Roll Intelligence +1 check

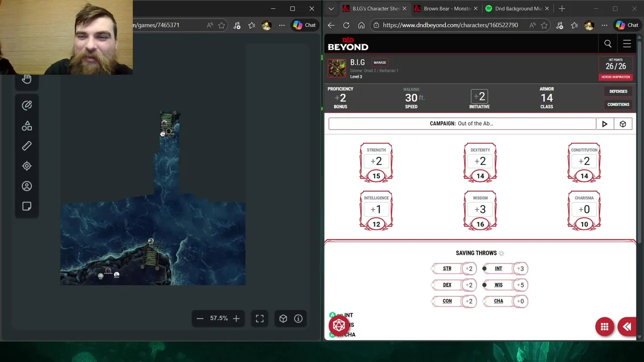376,210
